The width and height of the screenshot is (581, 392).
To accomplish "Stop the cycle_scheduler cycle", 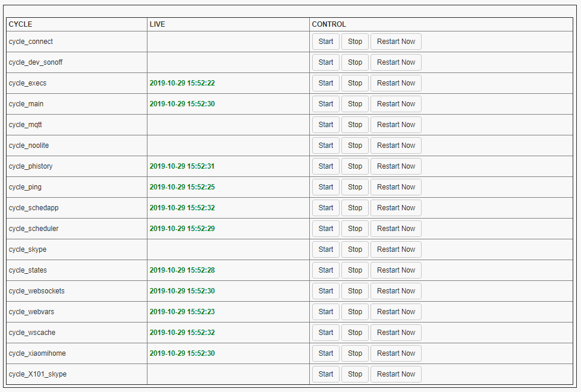I will [355, 229].
